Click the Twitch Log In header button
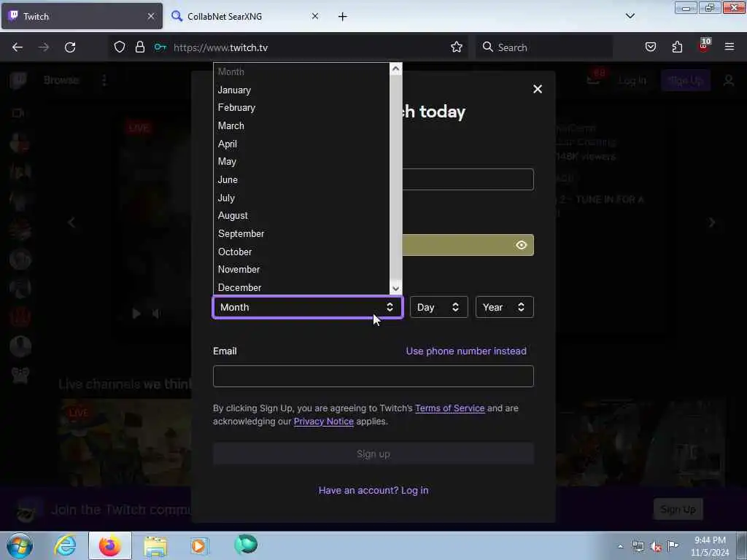Screen dimensions: 747x560 tap(632, 80)
